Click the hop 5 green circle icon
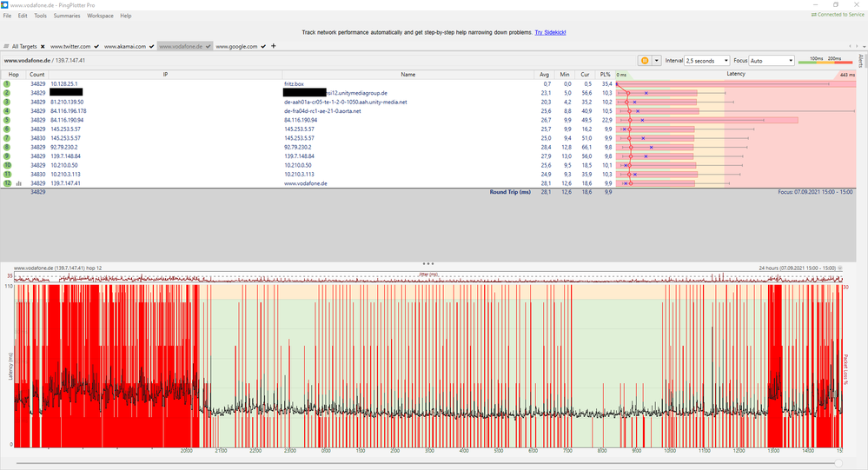 [7, 120]
